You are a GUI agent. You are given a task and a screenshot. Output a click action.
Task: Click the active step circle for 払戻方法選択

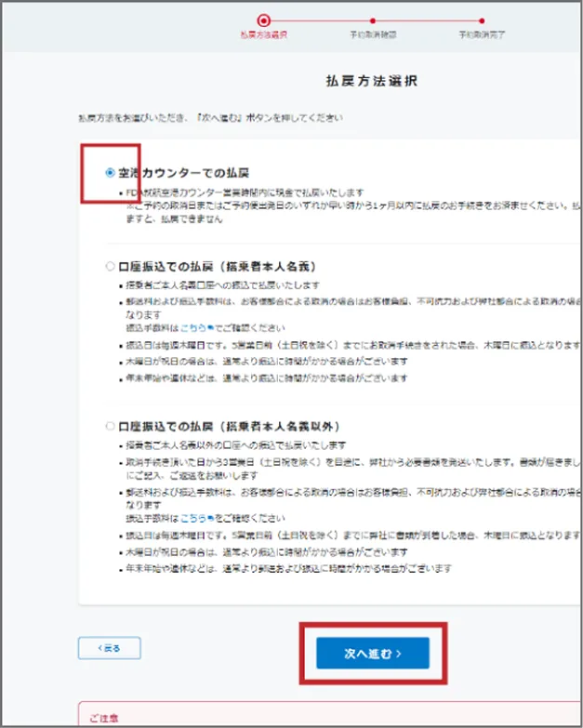(x=263, y=19)
